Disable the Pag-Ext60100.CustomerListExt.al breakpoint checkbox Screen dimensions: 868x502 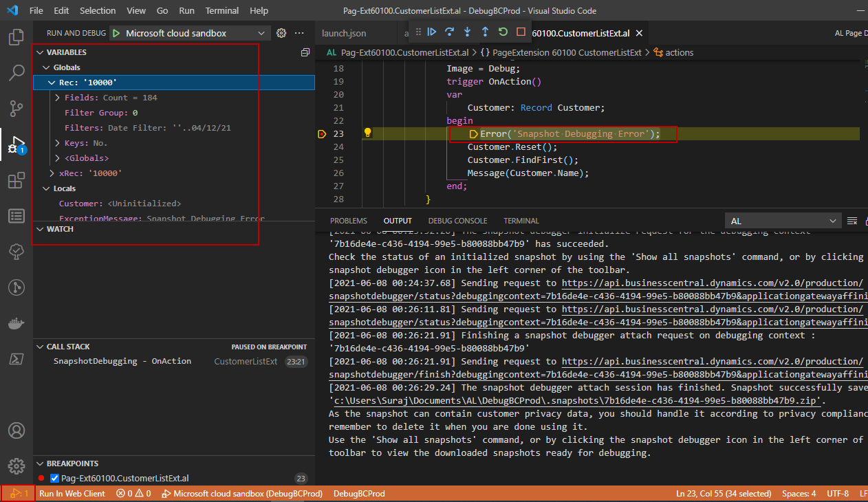pos(54,478)
